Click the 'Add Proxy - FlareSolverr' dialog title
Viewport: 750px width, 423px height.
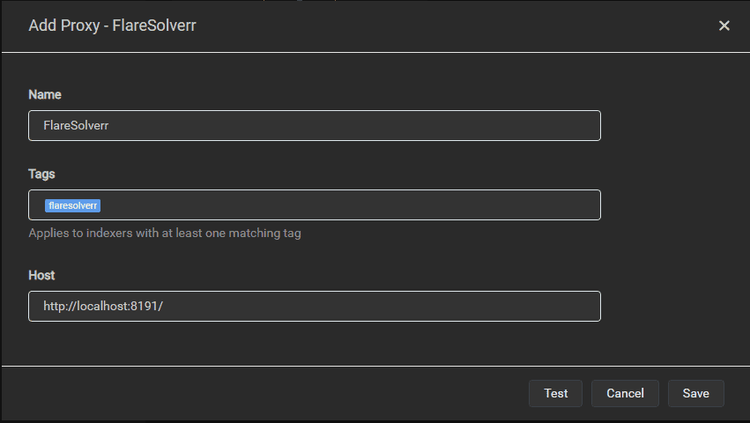click(112, 25)
